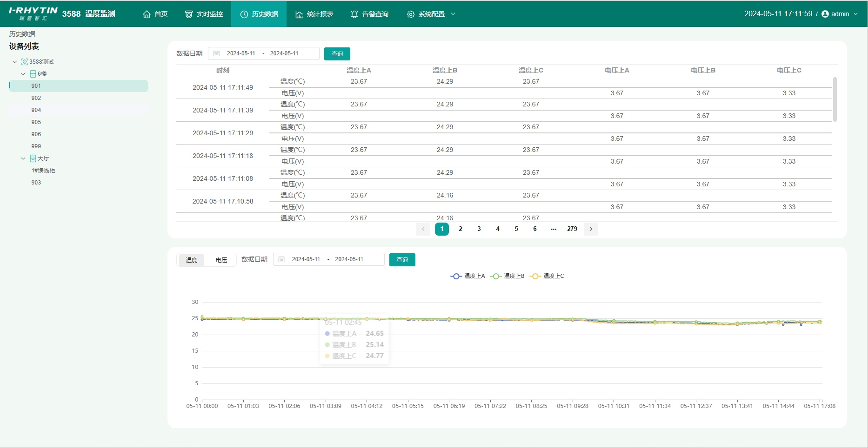Viewport: 868px width, 448px height.
Task: Click the calendar icon in table date field
Action: tap(217, 53)
